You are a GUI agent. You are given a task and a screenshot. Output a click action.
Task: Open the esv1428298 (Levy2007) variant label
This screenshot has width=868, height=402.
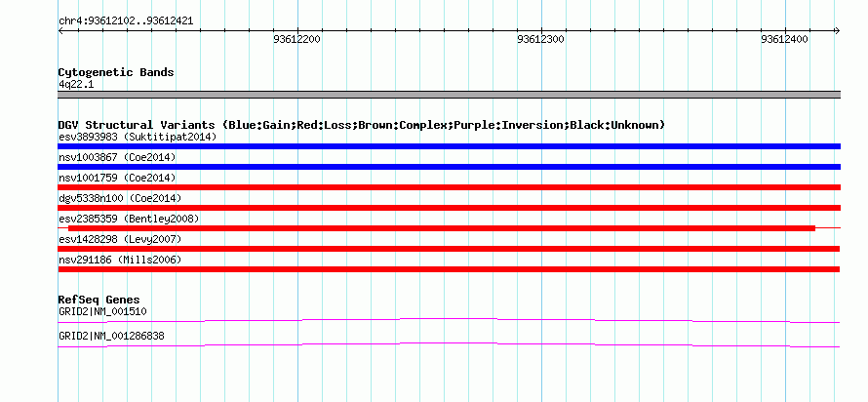[120, 239]
